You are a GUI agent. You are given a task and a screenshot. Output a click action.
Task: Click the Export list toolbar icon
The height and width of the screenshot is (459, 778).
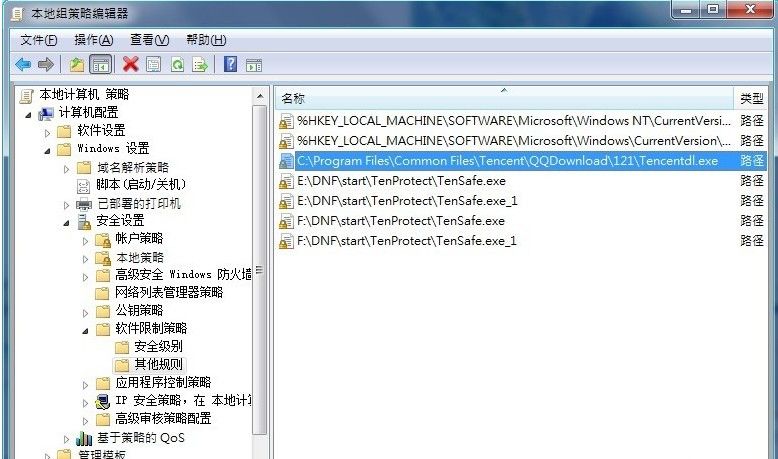coord(200,65)
